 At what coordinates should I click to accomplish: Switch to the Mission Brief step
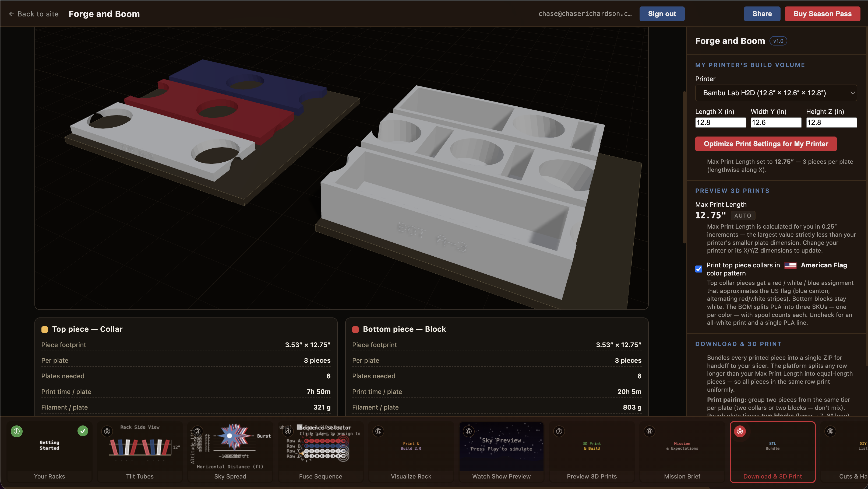[682, 452]
